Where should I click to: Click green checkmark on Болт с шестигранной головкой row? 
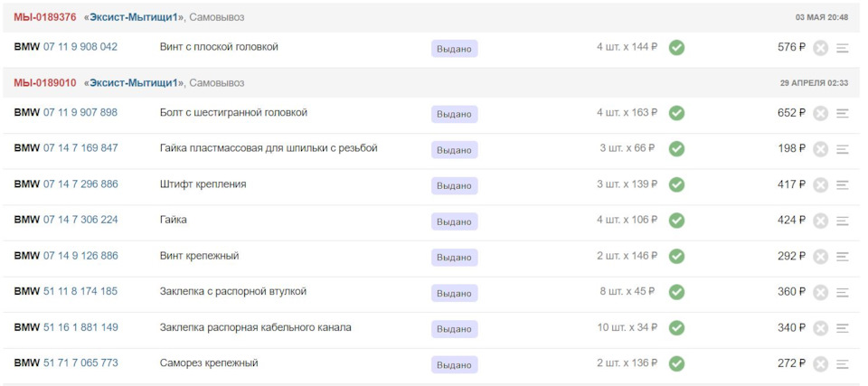tap(676, 113)
